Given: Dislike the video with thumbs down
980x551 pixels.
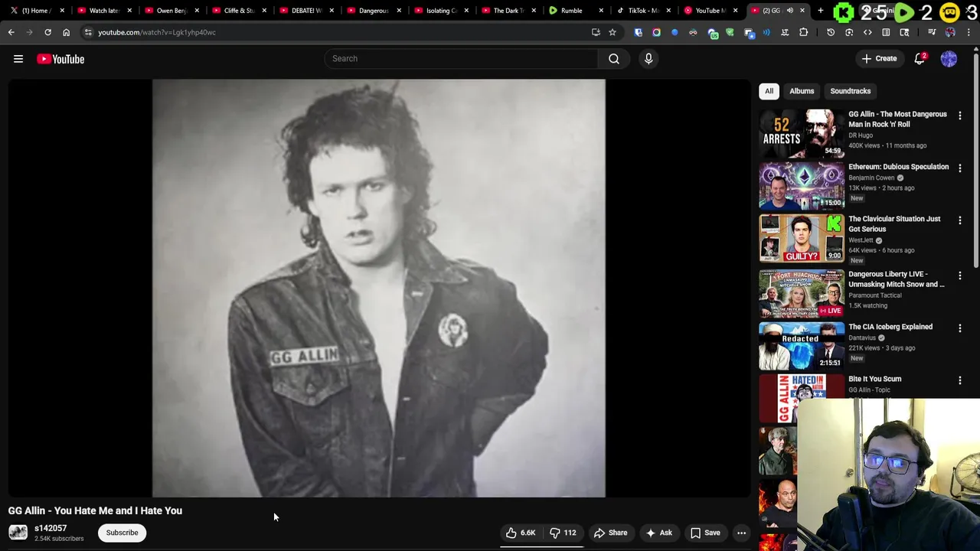Looking at the screenshot, I should (563, 533).
